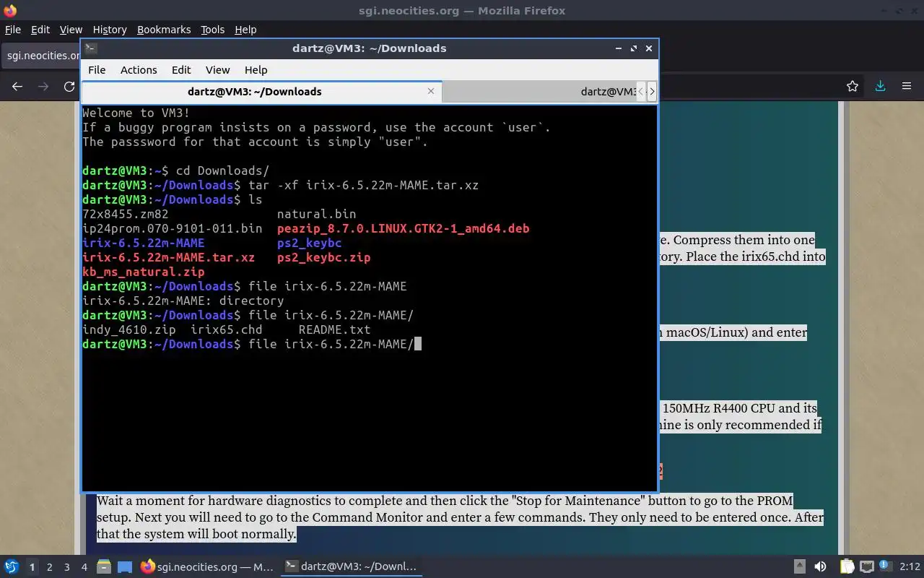Click natural.bin in terminal listing

[316, 214]
